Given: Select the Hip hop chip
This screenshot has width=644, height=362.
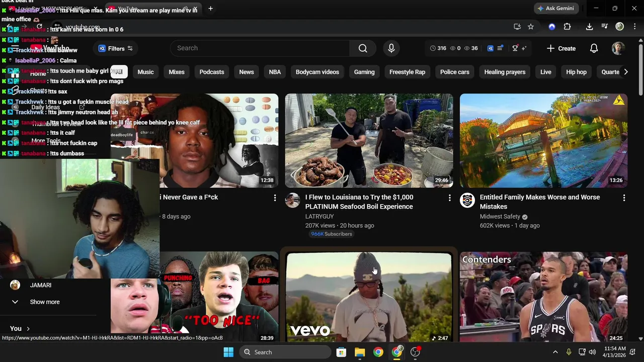Looking at the screenshot, I should 577,72.
